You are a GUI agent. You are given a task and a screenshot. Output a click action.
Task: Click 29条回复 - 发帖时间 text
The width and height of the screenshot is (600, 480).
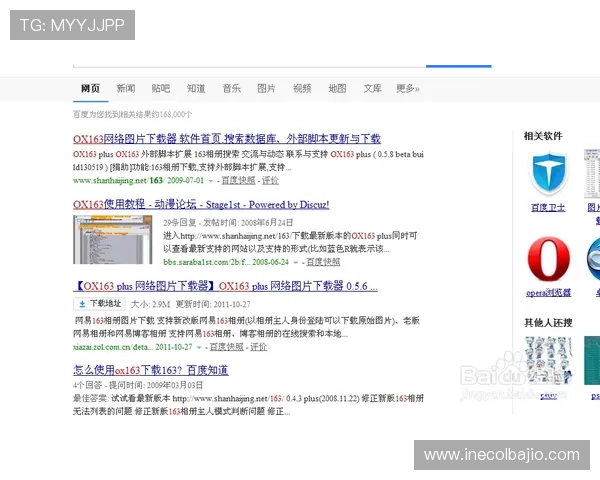(x=228, y=223)
